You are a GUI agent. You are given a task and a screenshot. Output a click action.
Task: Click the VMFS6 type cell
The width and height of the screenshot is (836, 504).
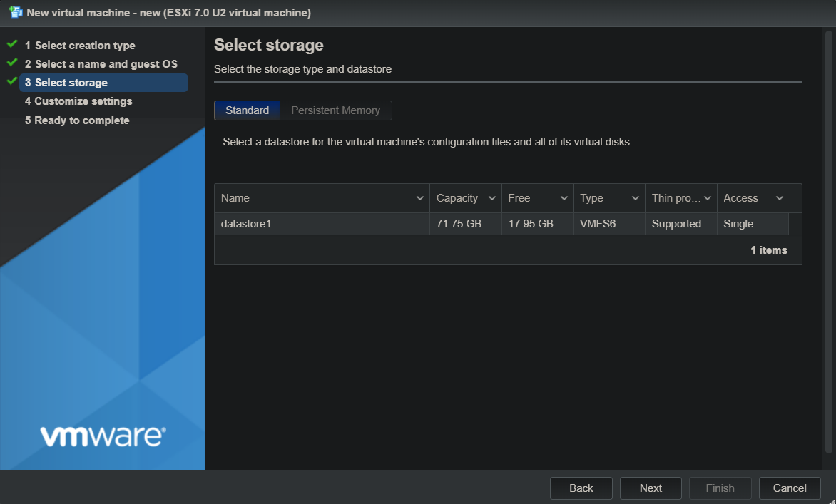pos(609,224)
